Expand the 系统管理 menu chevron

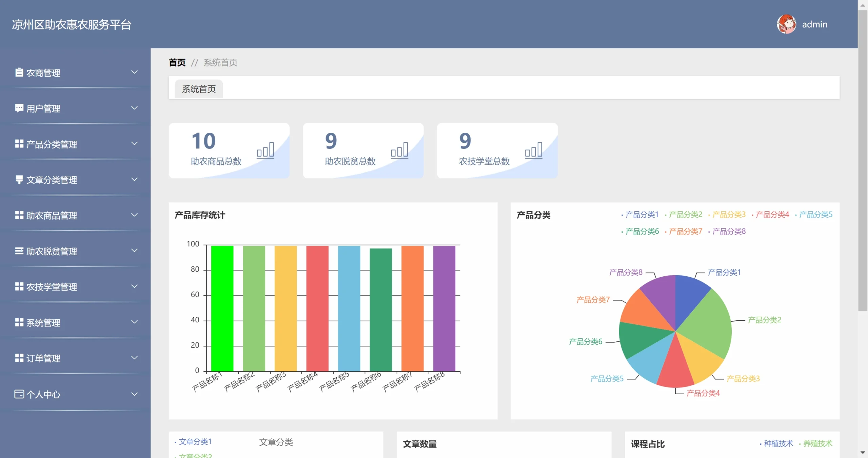point(135,322)
